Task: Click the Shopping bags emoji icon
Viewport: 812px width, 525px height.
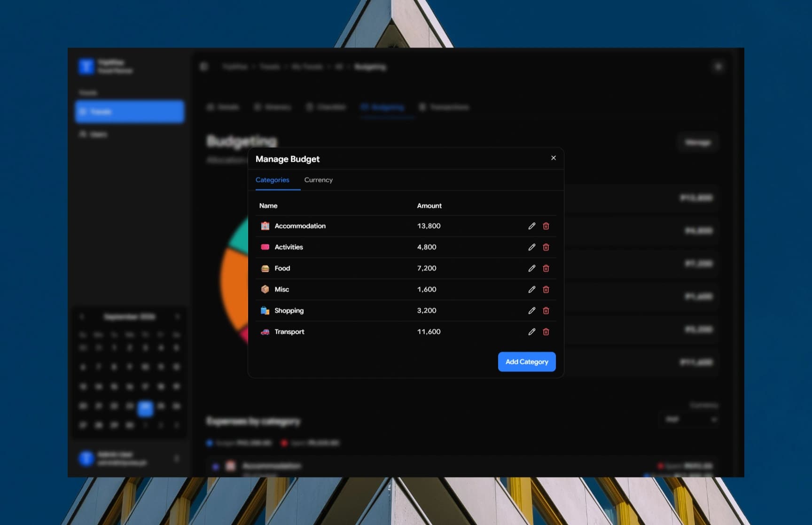Action: (265, 311)
